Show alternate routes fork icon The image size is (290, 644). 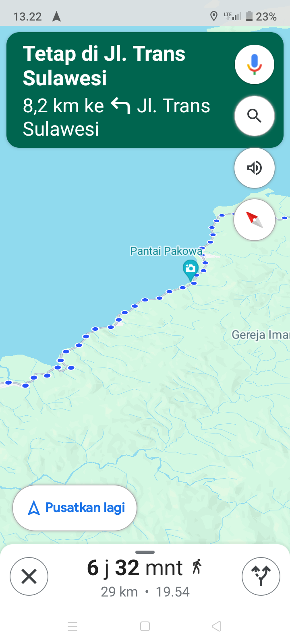pyautogui.click(x=261, y=576)
